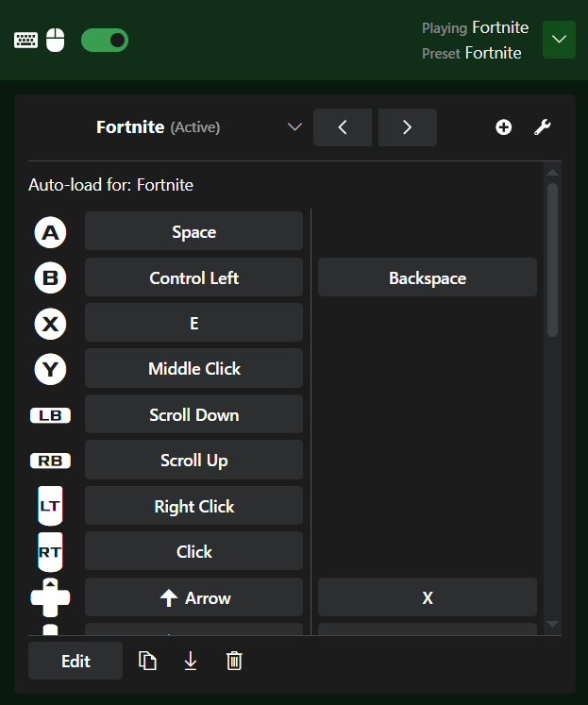The image size is (588, 705).
Task: Go to the next preset
Action: point(408,127)
